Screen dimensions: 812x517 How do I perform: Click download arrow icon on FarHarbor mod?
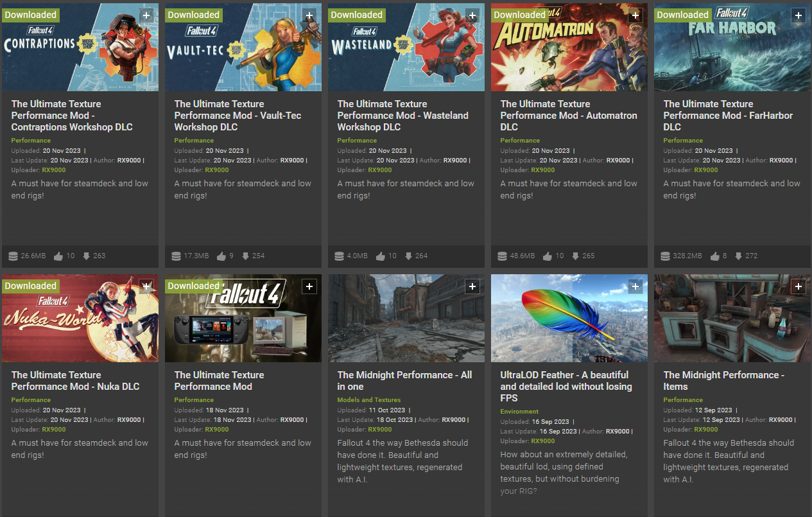tap(738, 256)
